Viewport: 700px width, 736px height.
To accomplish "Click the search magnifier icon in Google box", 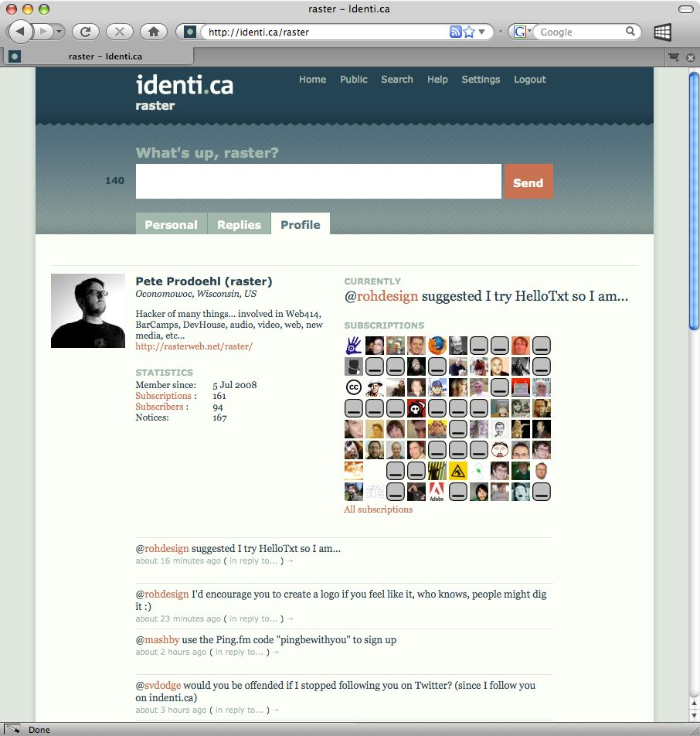I will click(630, 32).
